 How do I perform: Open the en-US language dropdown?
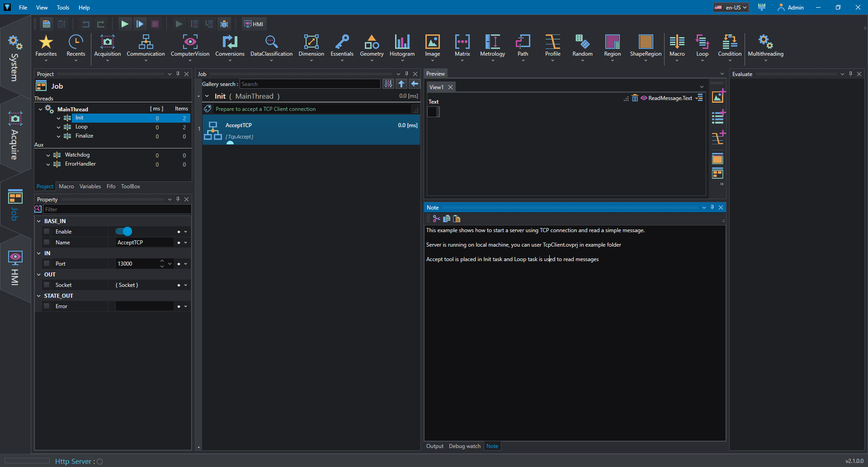[x=731, y=8]
